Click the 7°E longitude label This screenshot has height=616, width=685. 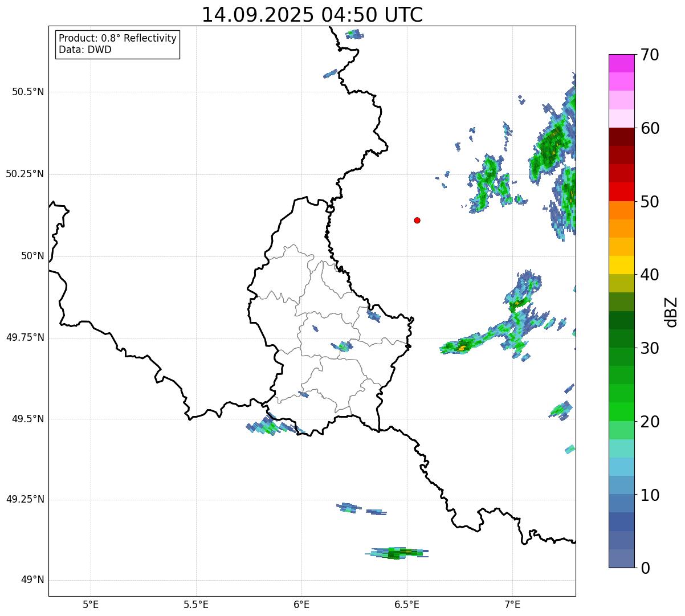coord(512,604)
